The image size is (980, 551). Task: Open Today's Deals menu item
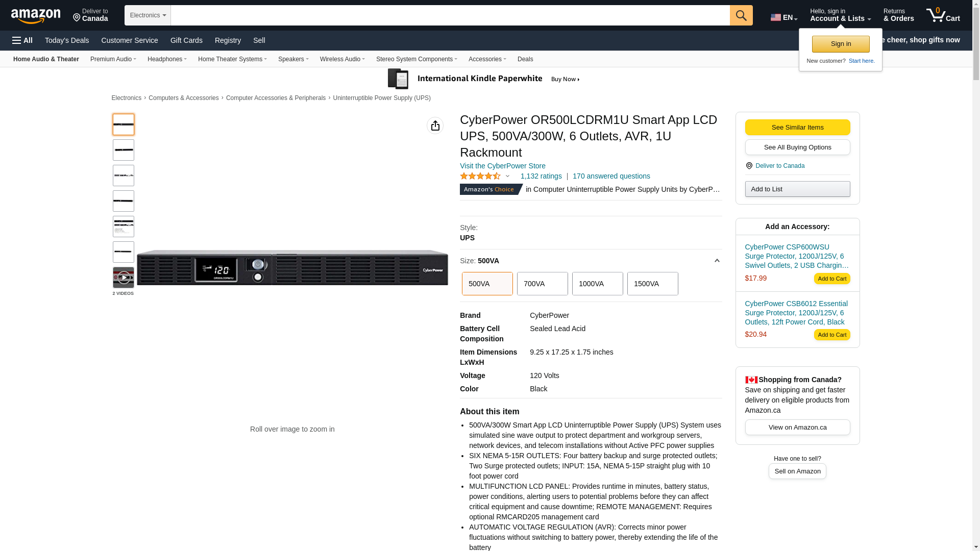click(67, 40)
